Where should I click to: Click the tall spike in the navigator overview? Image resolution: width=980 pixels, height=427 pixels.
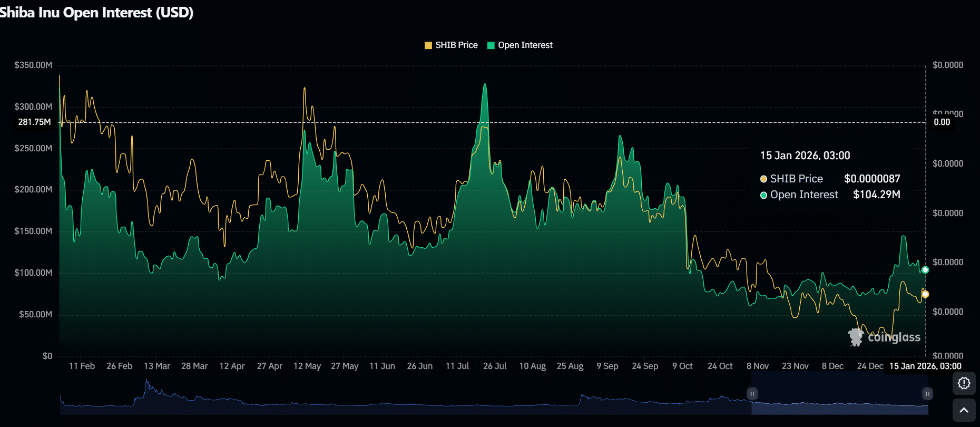point(147,387)
